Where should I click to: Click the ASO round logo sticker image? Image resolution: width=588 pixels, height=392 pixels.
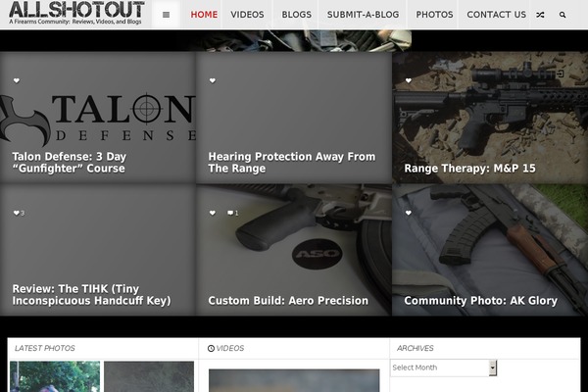(318, 254)
